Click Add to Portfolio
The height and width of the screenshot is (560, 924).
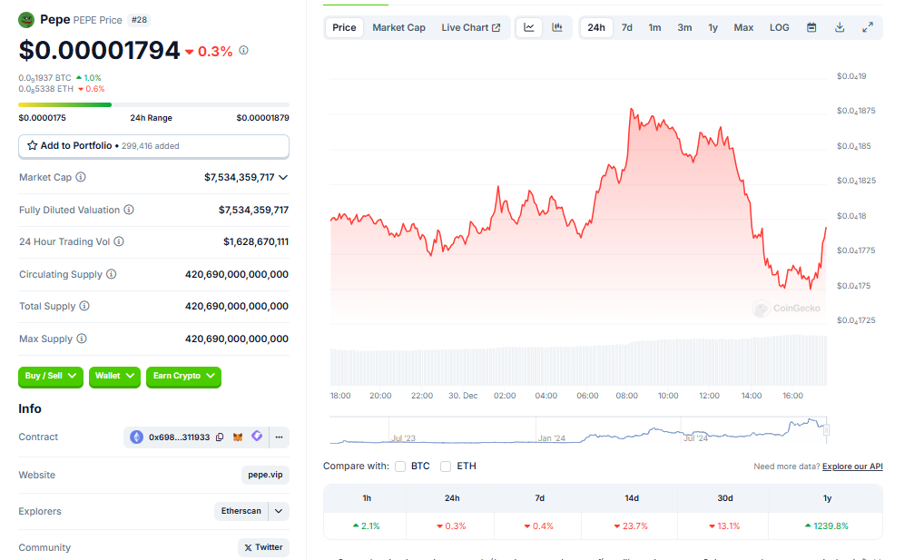pyautogui.click(x=153, y=146)
